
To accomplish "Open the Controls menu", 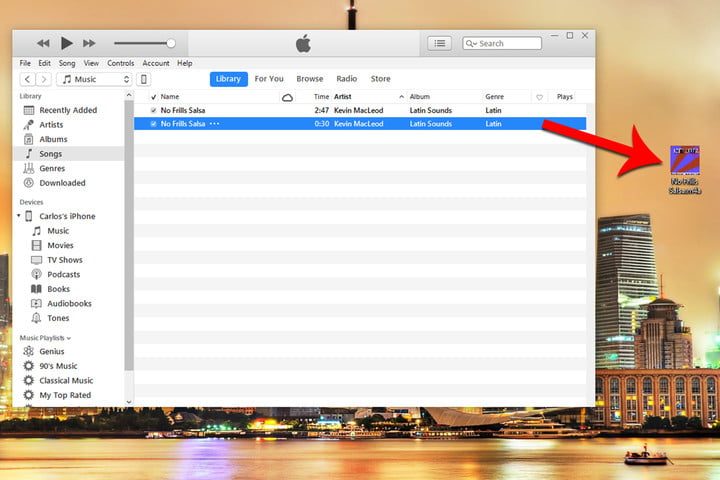I will 120,63.
